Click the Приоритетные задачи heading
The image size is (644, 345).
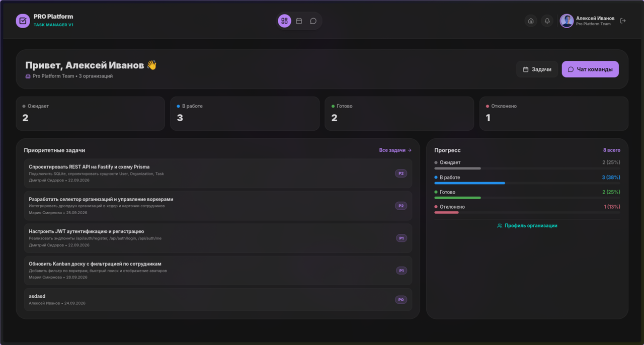pyautogui.click(x=54, y=150)
